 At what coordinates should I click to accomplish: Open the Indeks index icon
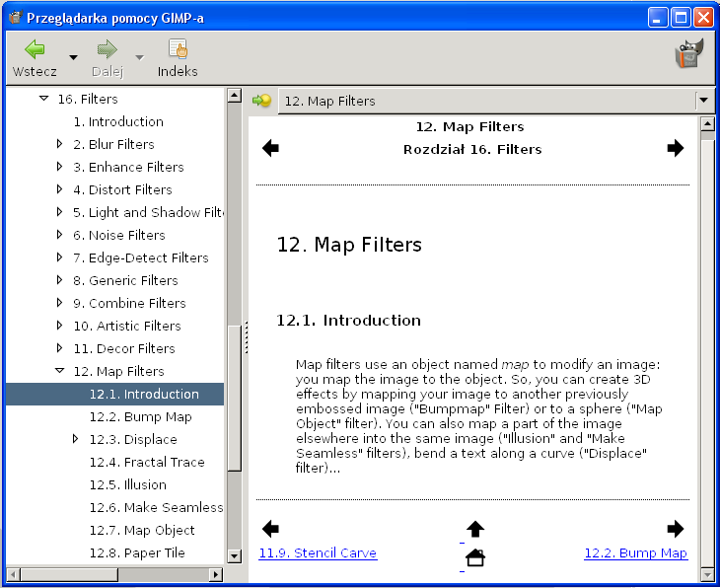pos(178,49)
